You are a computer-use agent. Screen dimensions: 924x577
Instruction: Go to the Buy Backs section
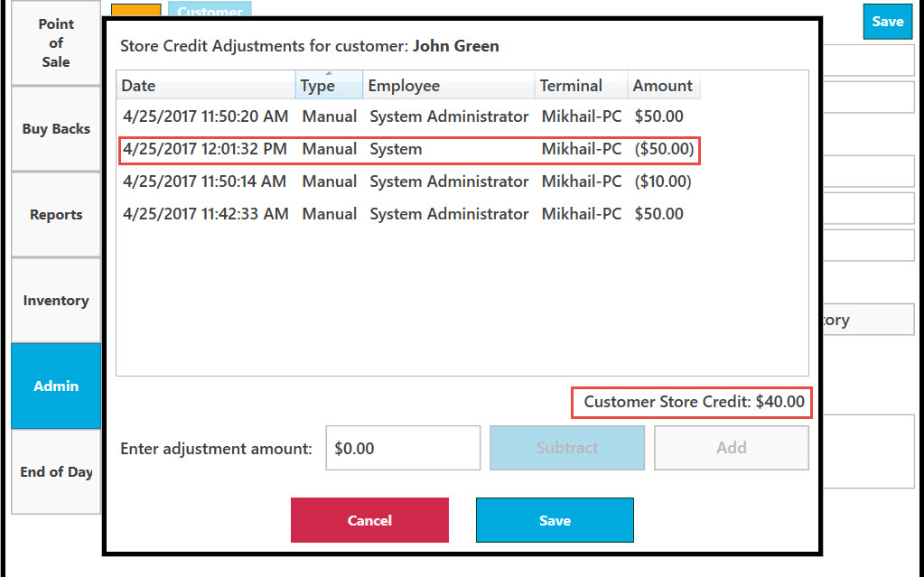point(56,129)
